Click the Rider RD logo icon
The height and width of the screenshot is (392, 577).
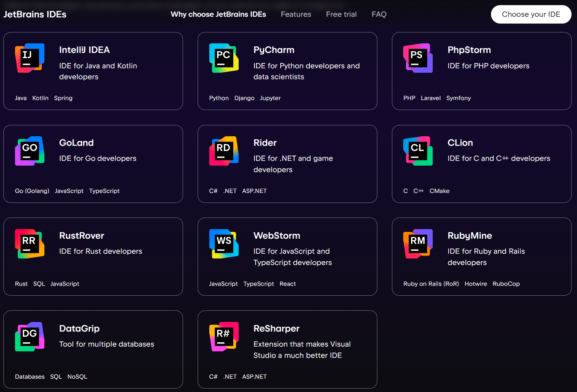click(224, 151)
